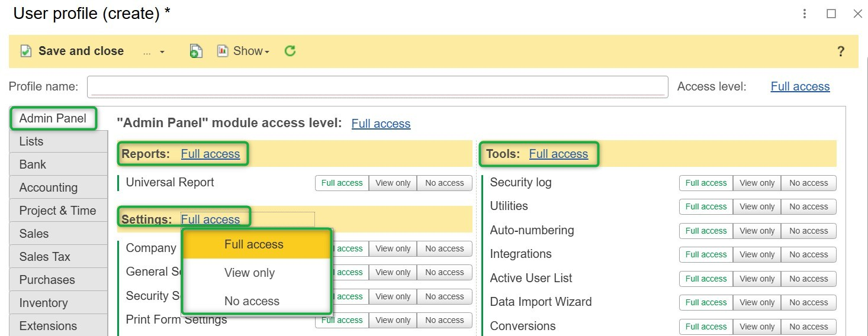Set Security log to No access
Screen dimensions: 868x336
(808, 183)
